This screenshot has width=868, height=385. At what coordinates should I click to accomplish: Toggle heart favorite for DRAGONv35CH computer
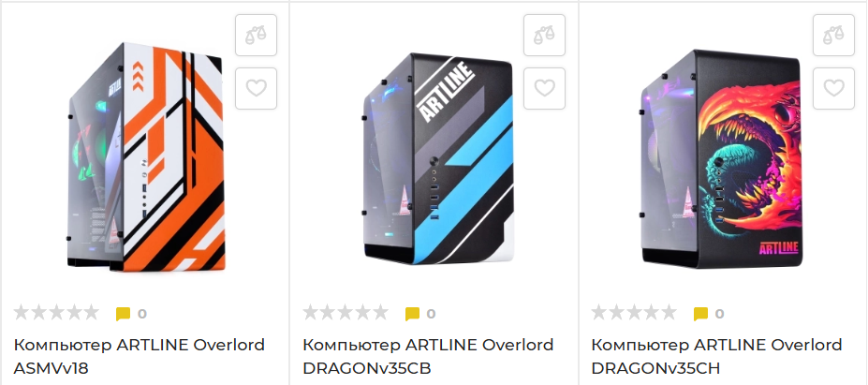coord(833,88)
